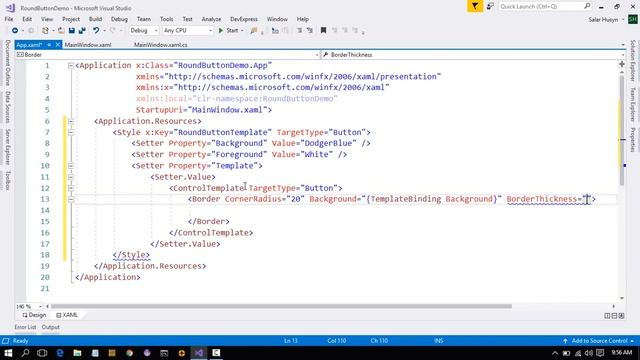Open the BorderThickness member dropdown
The image size is (640, 360).
pyautogui.click(x=473, y=55)
